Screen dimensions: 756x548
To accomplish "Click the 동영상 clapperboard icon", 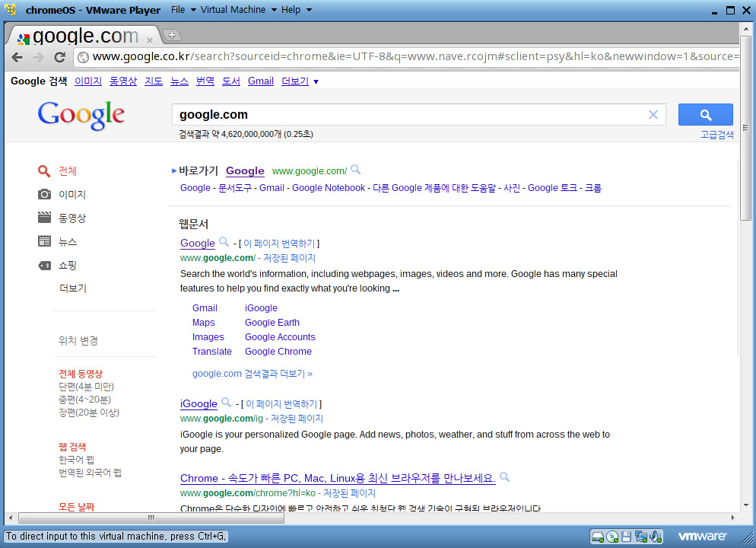I will click(x=44, y=218).
